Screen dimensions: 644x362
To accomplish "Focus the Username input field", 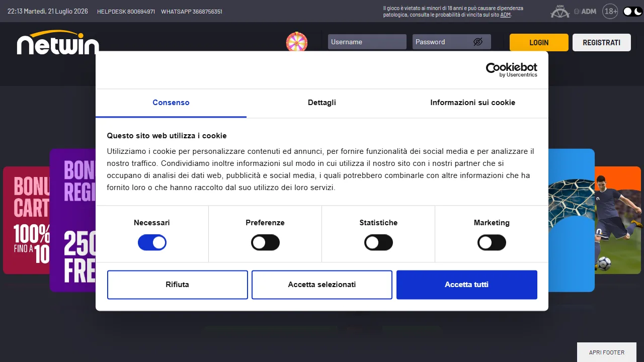I will 367,42.
